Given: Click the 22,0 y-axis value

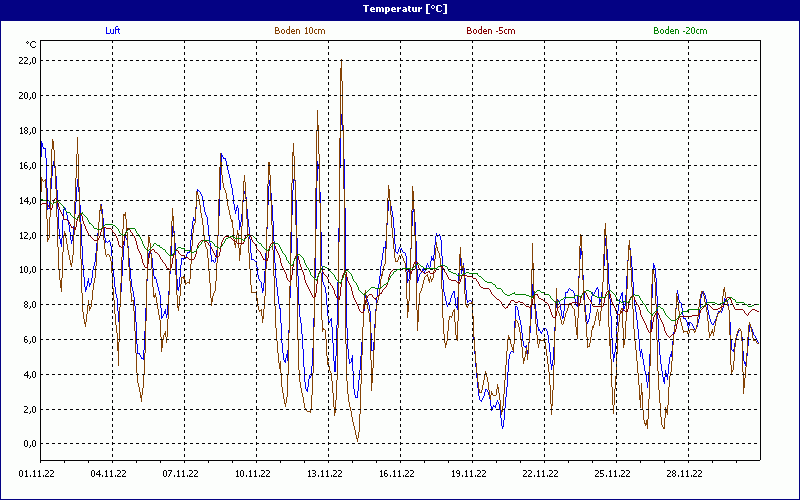Looking at the screenshot, I should coord(27,61).
